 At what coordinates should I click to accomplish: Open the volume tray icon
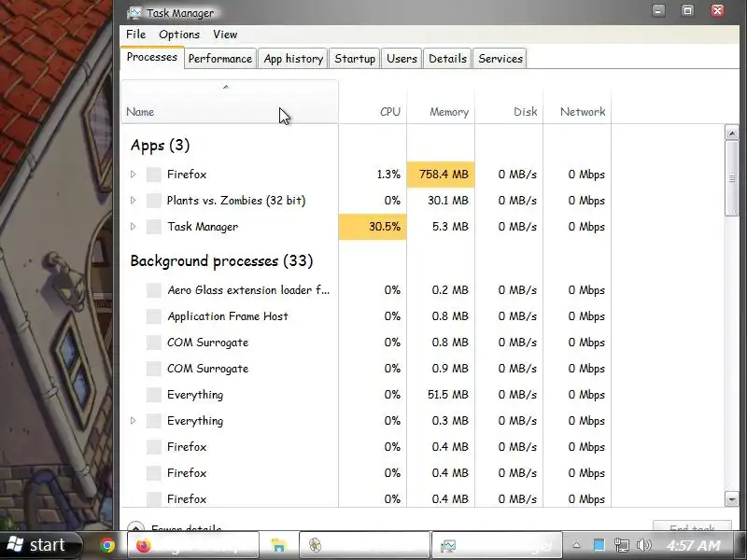tap(643, 545)
